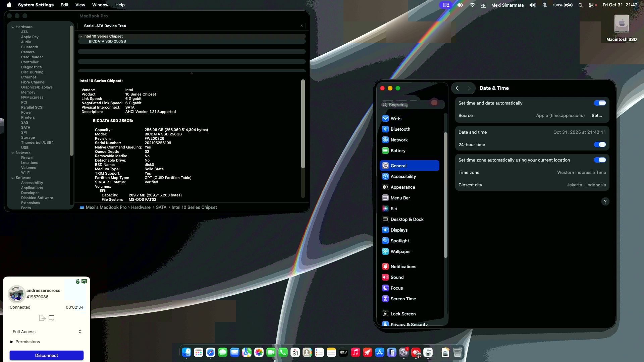Select the General settings category

(x=409, y=166)
